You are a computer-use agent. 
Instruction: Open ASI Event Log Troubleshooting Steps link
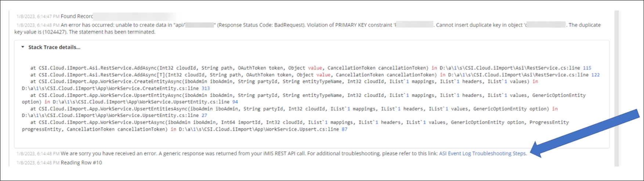482,153
